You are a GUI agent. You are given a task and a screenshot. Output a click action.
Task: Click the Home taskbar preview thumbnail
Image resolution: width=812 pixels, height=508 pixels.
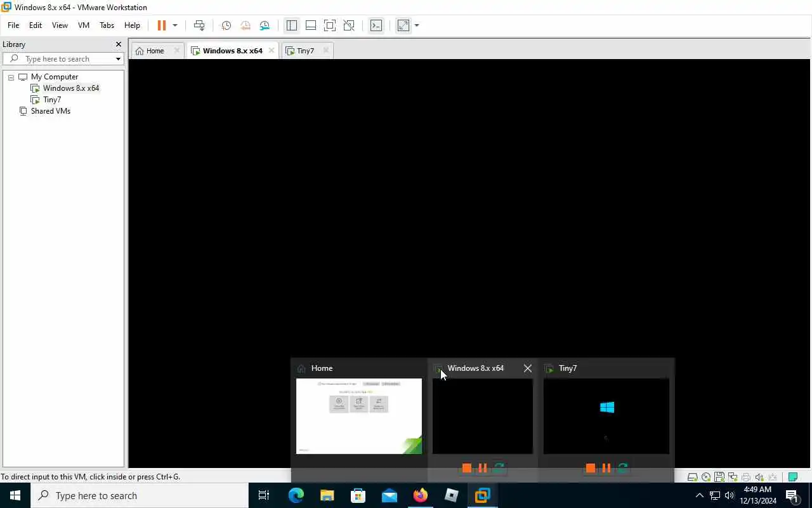pyautogui.click(x=359, y=416)
